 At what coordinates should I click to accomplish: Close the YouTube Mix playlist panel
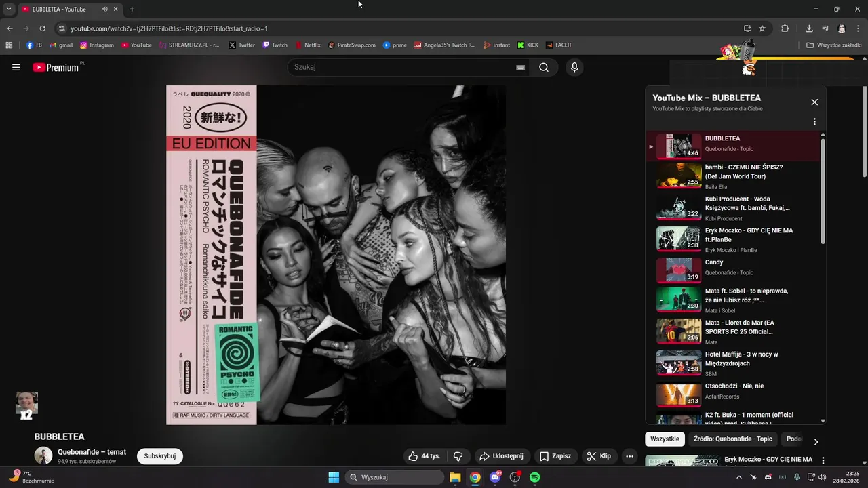click(814, 102)
